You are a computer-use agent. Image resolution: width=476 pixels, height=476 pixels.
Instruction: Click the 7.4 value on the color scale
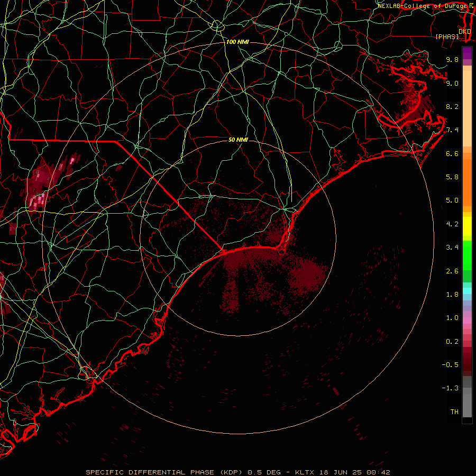pos(452,130)
